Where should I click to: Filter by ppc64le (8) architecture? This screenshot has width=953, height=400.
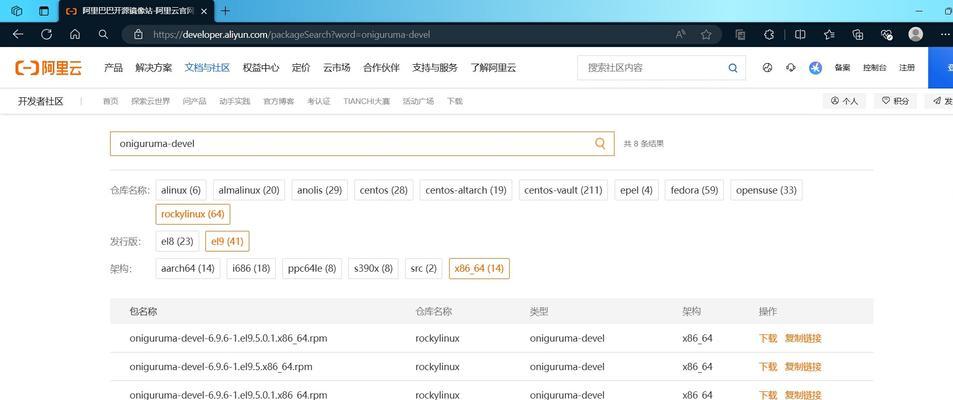312,268
